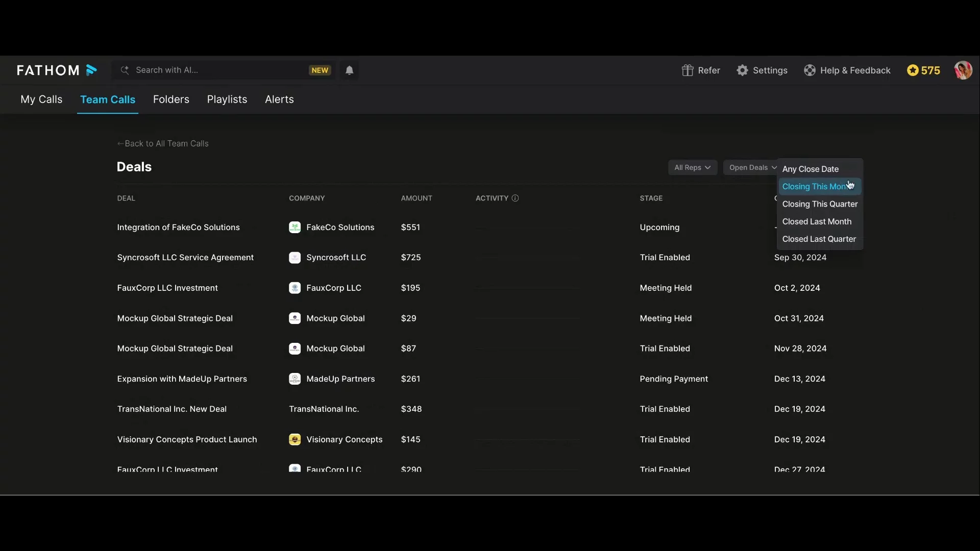The image size is (980, 551).
Task: Expand the Open Deals dropdown
Action: [750, 167]
